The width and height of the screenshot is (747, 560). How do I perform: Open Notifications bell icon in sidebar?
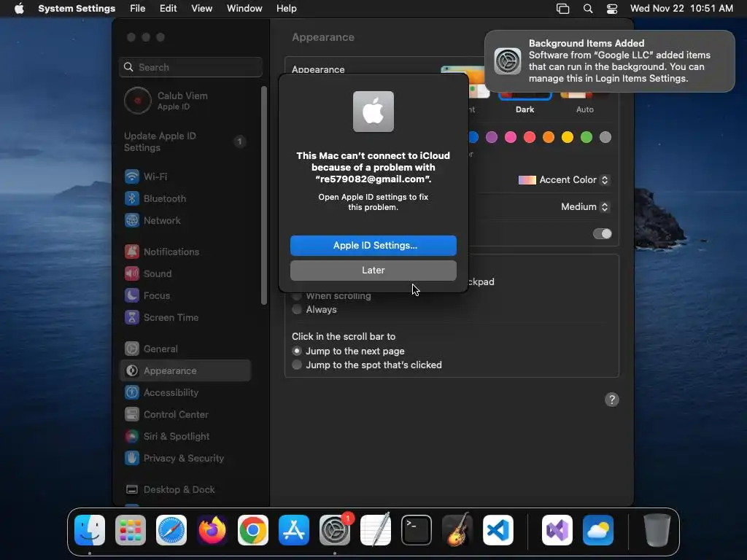pyautogui.click(x=132, y=252)
